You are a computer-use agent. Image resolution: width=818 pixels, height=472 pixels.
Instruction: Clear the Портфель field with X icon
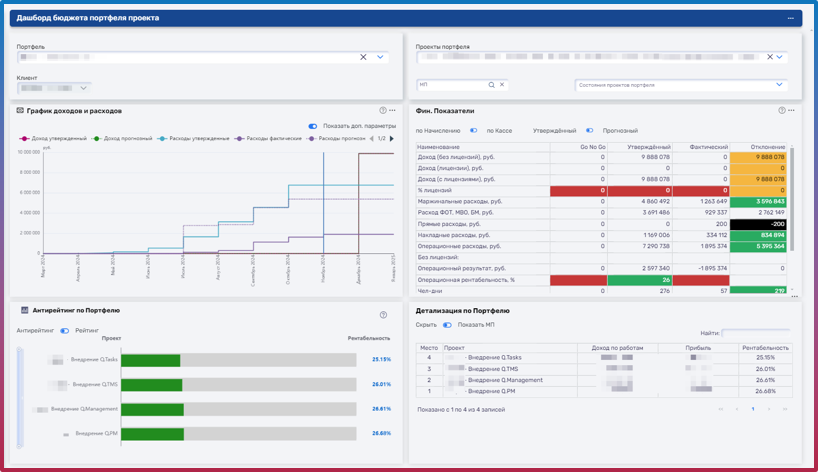pos(363,58)
